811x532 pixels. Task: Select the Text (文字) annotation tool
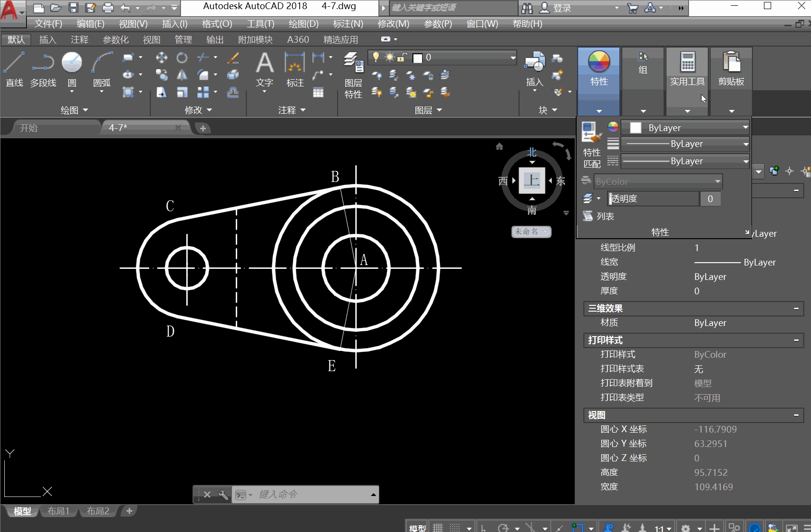265,70
